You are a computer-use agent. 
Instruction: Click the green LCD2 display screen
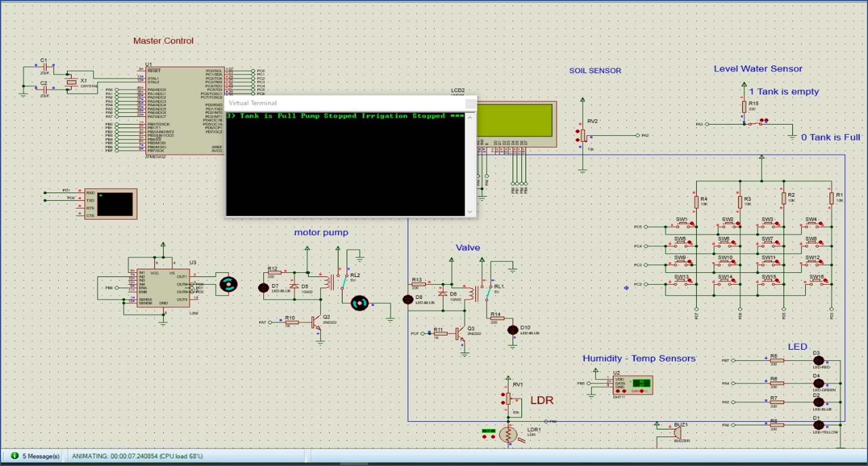514,120
